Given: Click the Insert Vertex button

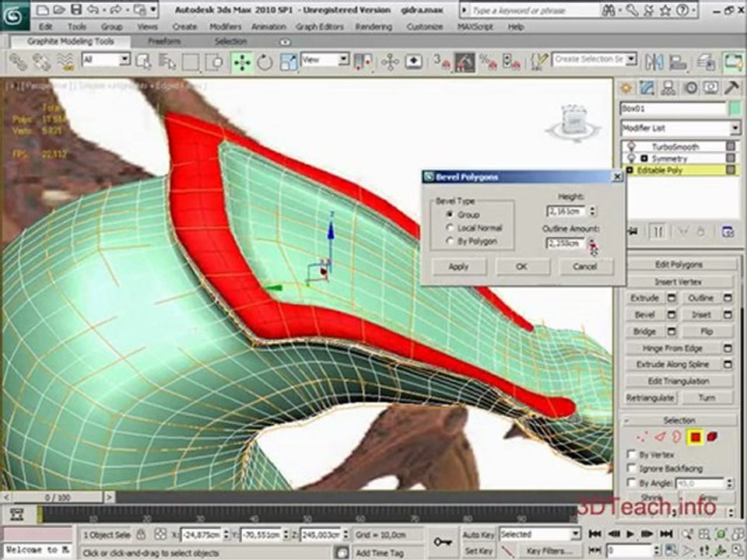Looking at the screenshot, I should click(678, 282).
